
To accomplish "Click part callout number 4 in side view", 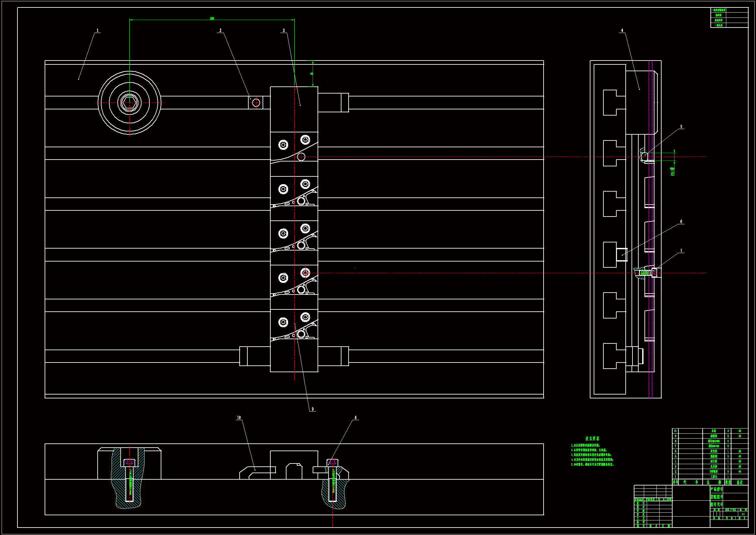I will tap(622, 30).
